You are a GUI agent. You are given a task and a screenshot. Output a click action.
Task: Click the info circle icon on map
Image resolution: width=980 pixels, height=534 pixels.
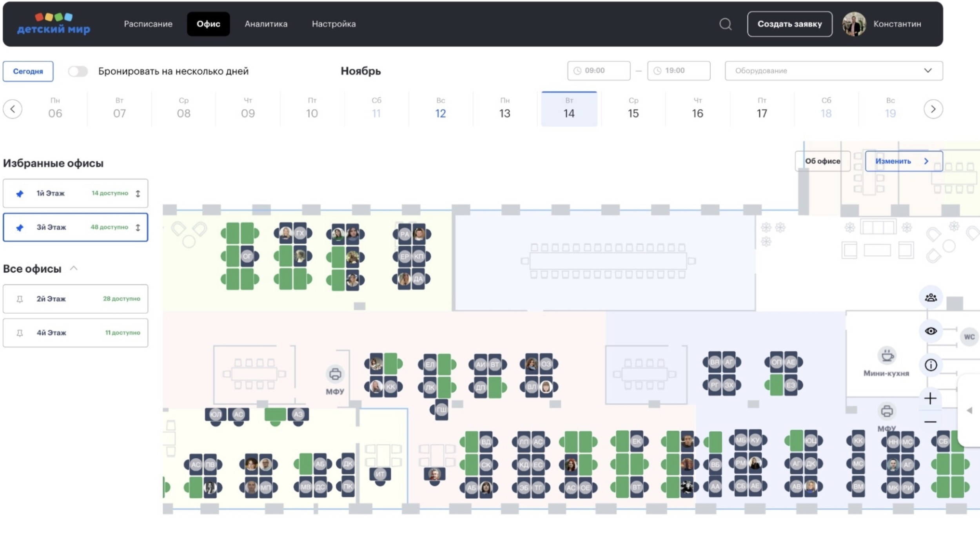click(x=931, y=365)
